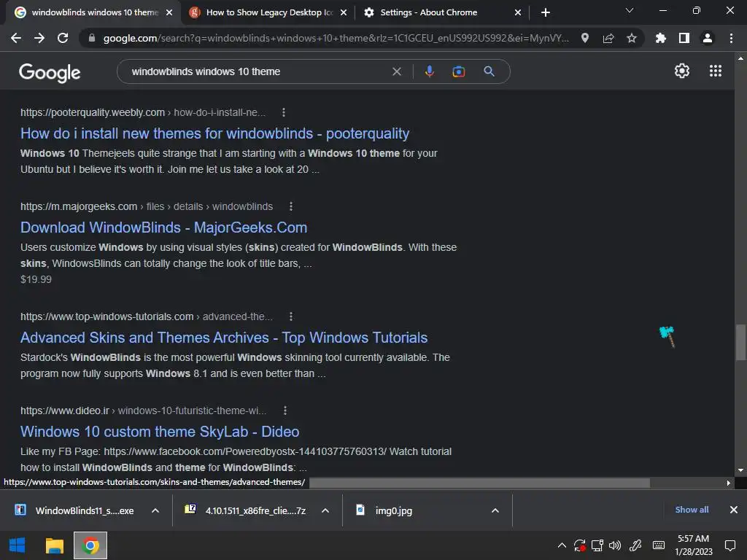Submit search with magnifier icon
This screenshot has height=560, width=747.
coord(489,71)
